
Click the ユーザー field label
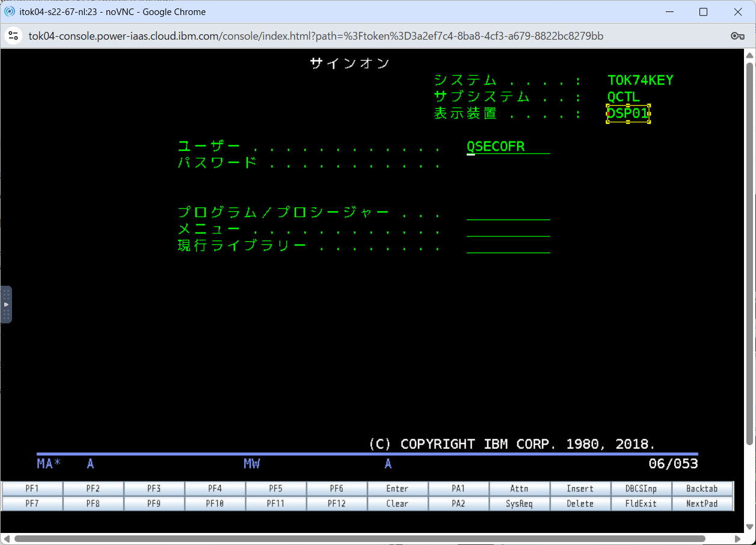[209, 147]
